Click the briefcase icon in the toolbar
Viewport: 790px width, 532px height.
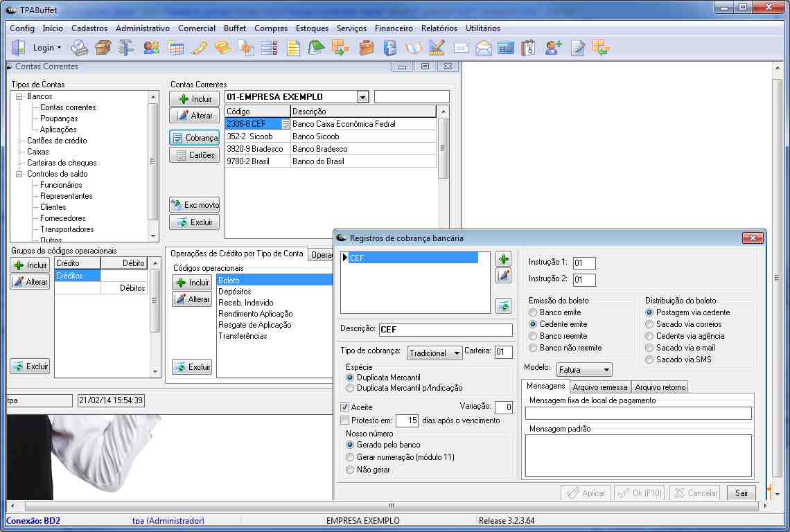click(x=367, y=48)
